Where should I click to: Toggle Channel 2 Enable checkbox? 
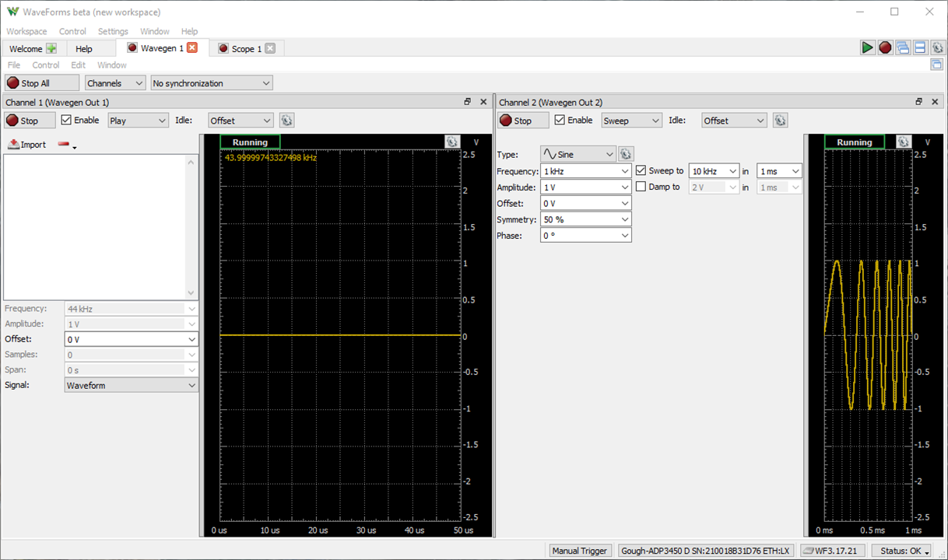pos(560,121)
